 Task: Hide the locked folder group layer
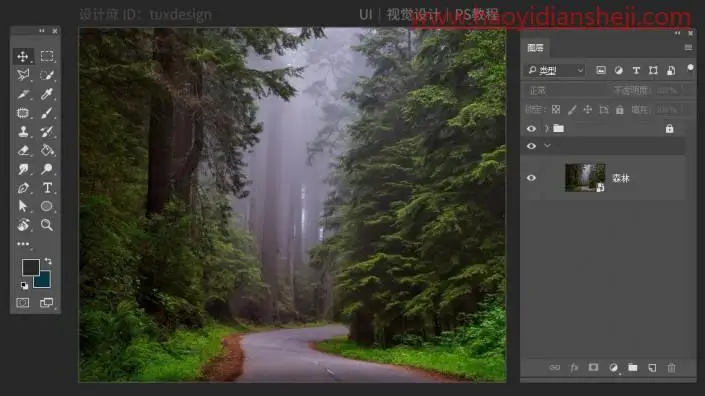531,129
